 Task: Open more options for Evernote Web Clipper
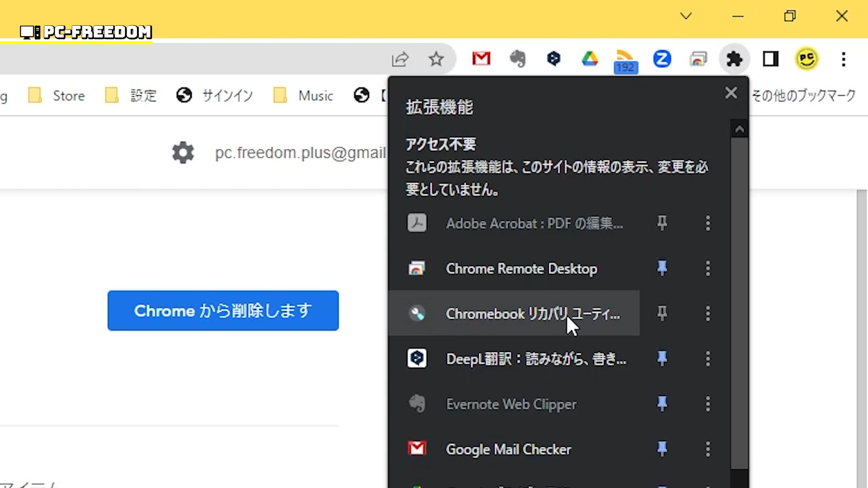(708, 404)
